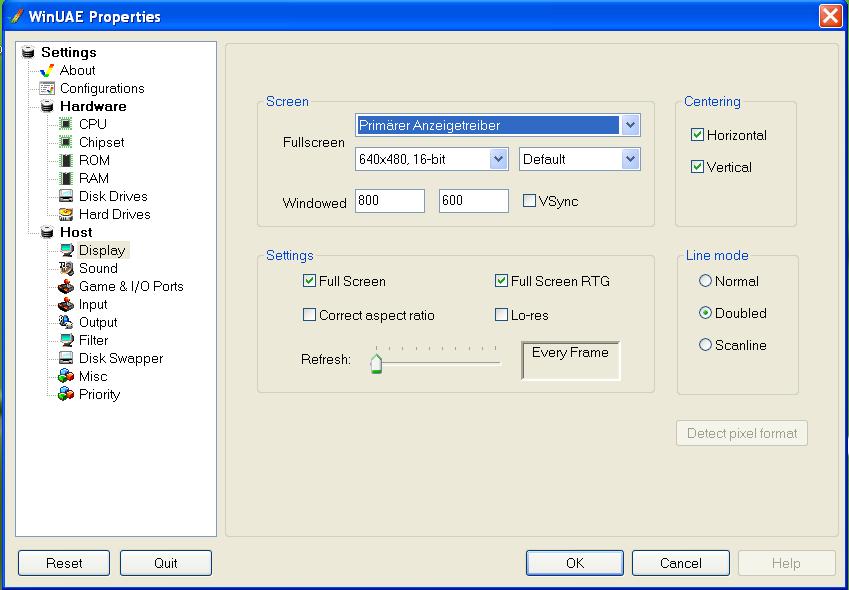Uncheck Vertical centering

(x=697, y=167)
